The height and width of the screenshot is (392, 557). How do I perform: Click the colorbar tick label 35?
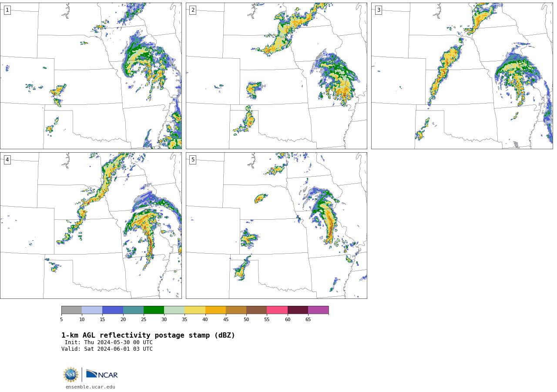[x=185, y=320]
